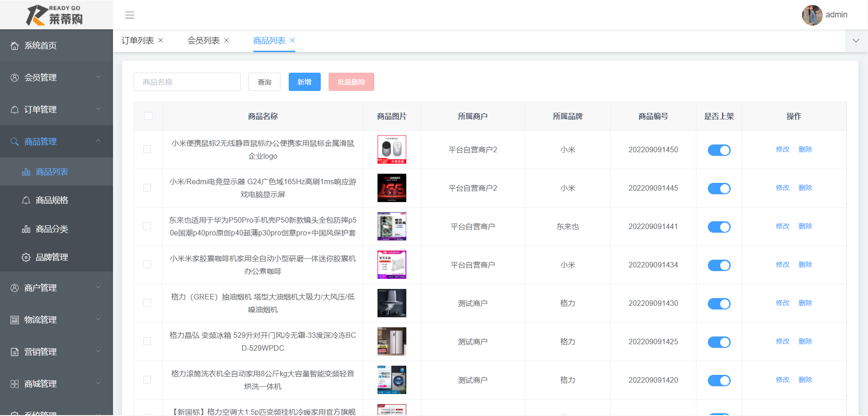Switch to the 订单列表 tab
Image resolution: width=868 pixels, height=416 pixels.
[138, 41]
